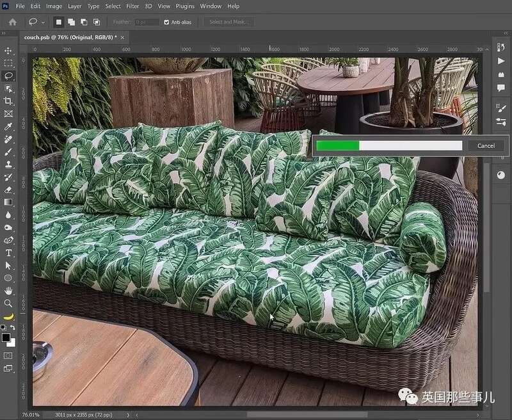Open the Brush Settings panel icon
This screenshot has width=512, height=420.
501,108
